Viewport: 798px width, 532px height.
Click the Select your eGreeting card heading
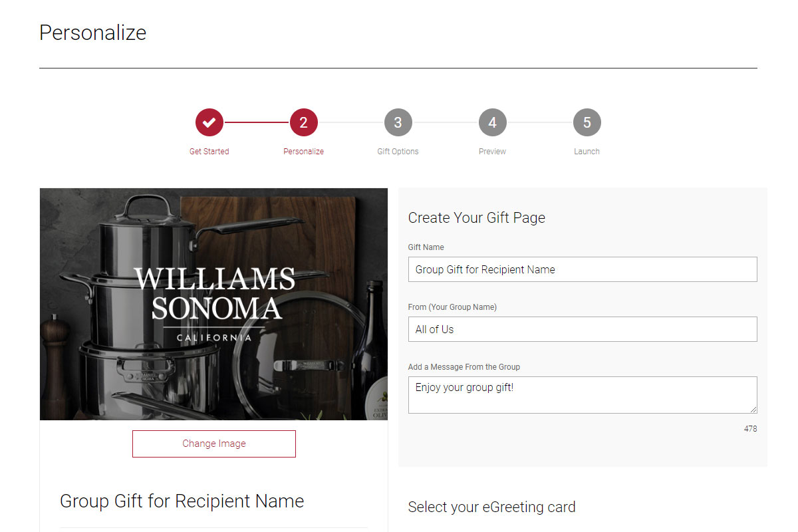click(492, 507)
